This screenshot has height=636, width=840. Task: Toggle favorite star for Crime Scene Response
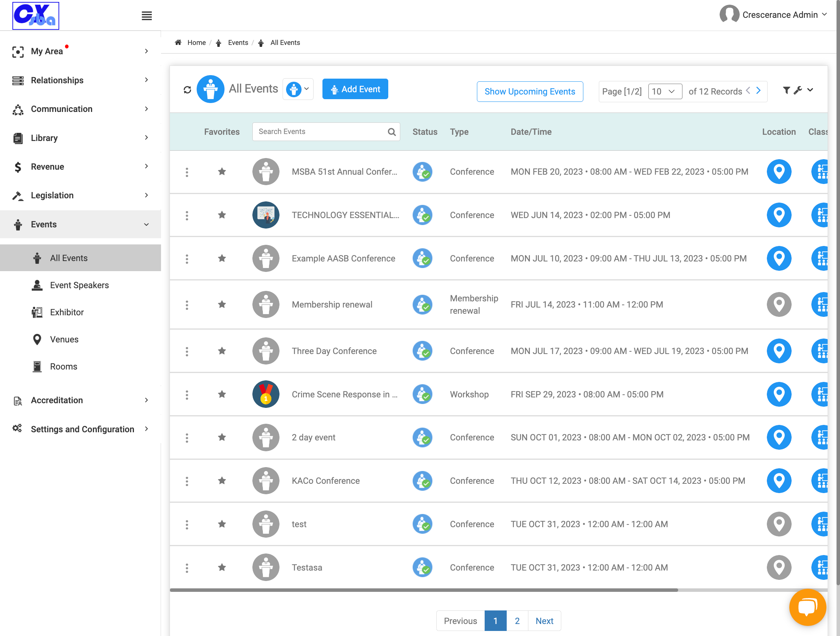(x=222, y=394)
